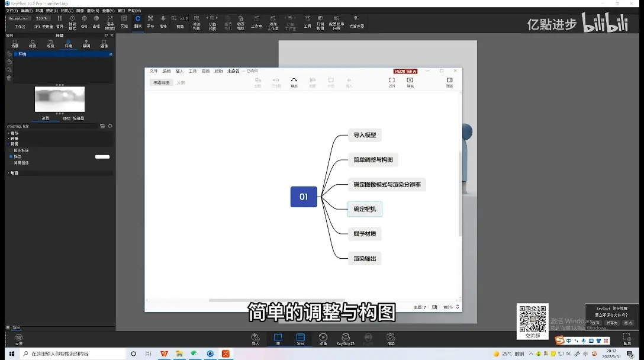Select the Dolly (推移) camera tool
644x360 pixels.
click(163, 21)
